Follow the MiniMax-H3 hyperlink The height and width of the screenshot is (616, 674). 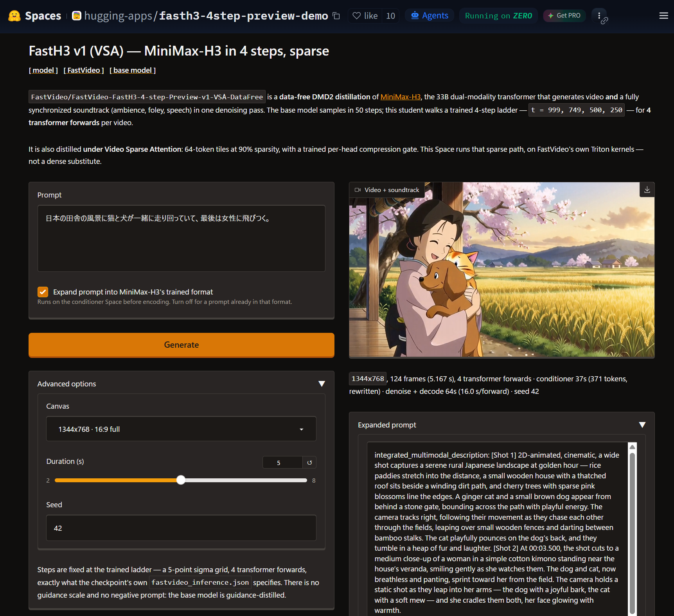coord(401,97)
